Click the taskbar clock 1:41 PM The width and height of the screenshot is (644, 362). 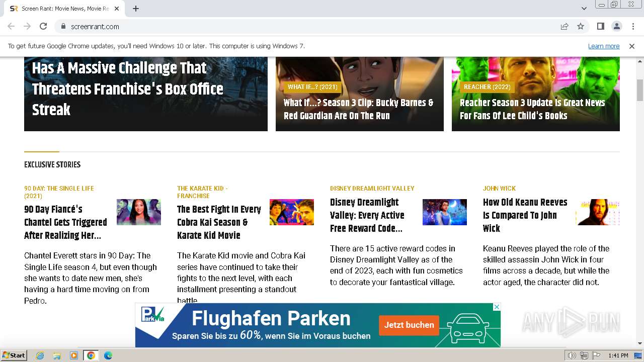pos(618,355)
